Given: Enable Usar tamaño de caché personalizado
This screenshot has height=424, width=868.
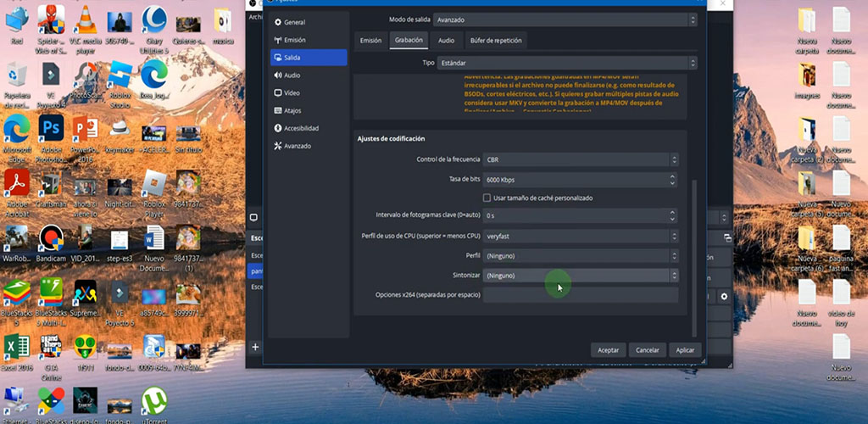Looking at the screenshot, I should 487,198.
